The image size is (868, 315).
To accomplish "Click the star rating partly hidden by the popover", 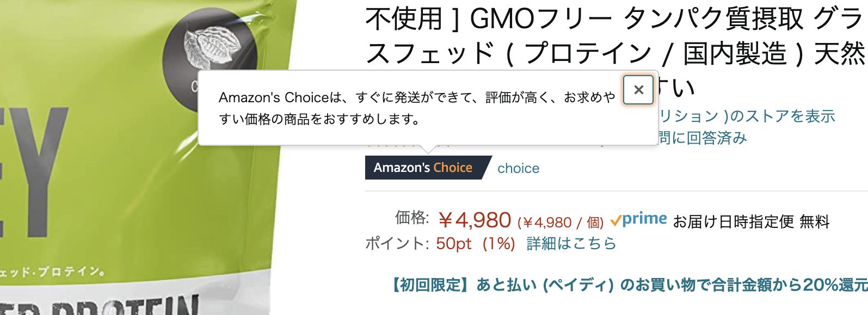I will click(x=408, y=144).
